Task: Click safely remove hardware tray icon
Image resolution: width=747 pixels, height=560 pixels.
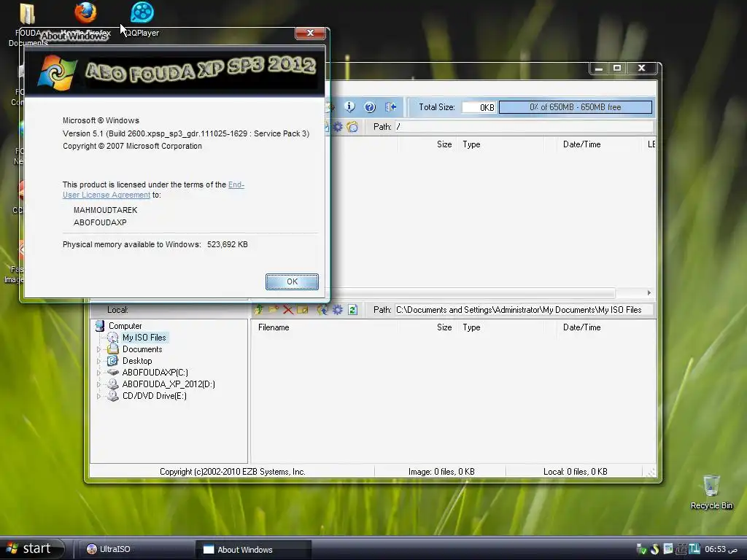Action: click(x=642, y=549)
